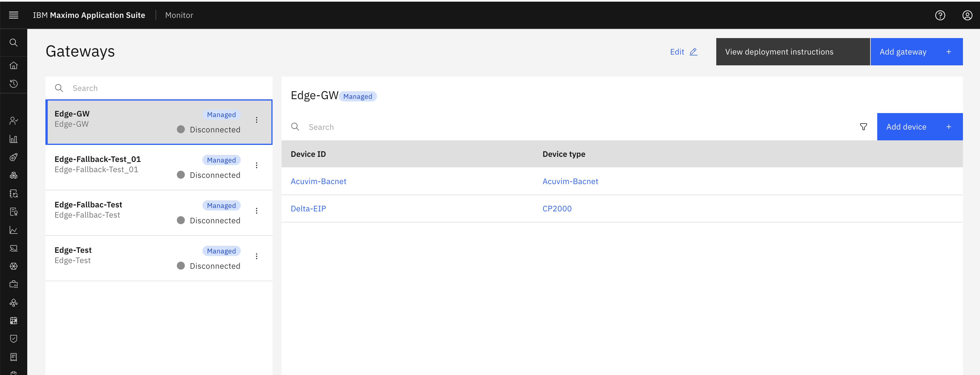The height and width of the screenshot is (375, 980).
Task: Click the Edit link with pencil
Action: (x=684, y=52)
